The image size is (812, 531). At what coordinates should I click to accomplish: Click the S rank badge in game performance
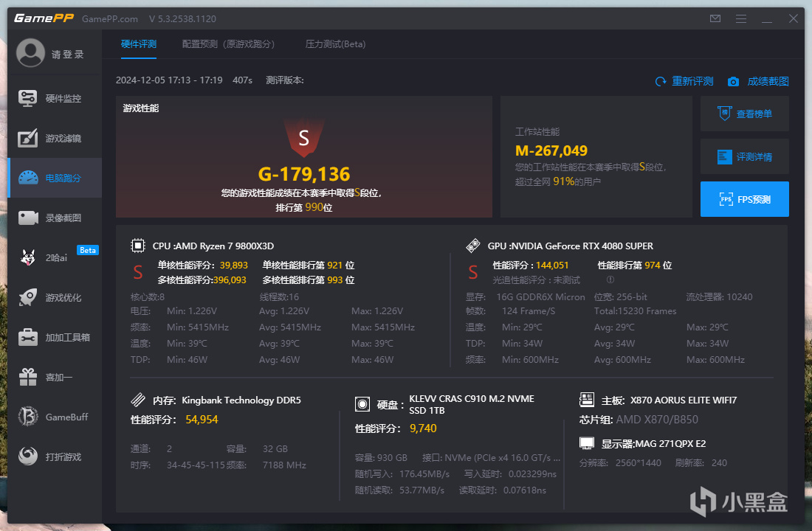click(304, 138)
